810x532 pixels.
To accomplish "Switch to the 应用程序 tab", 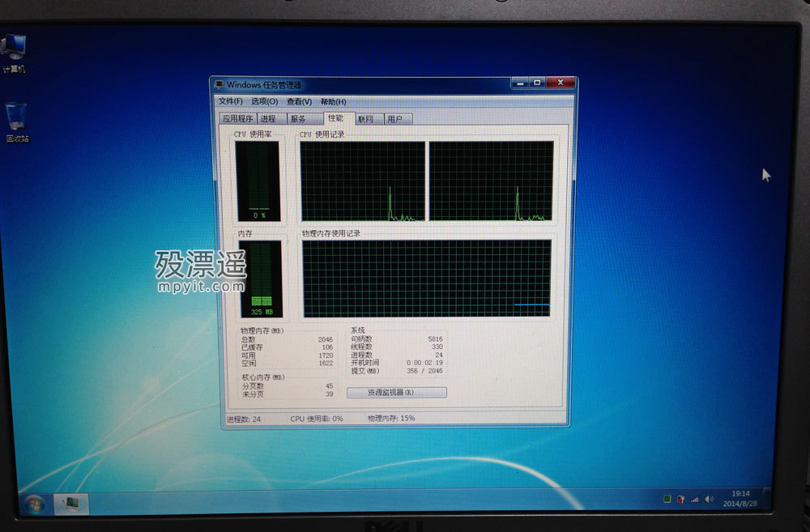I will click(x=237, y=119).
